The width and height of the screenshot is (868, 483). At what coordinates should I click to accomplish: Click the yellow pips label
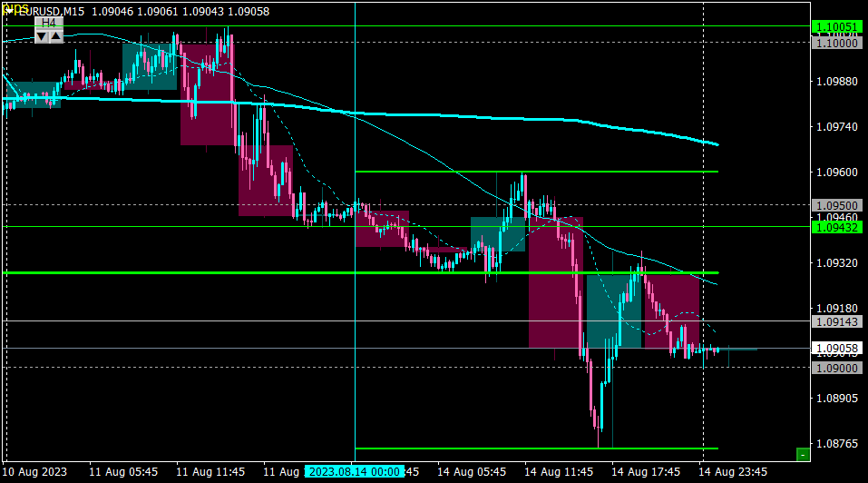click(15, 8)
